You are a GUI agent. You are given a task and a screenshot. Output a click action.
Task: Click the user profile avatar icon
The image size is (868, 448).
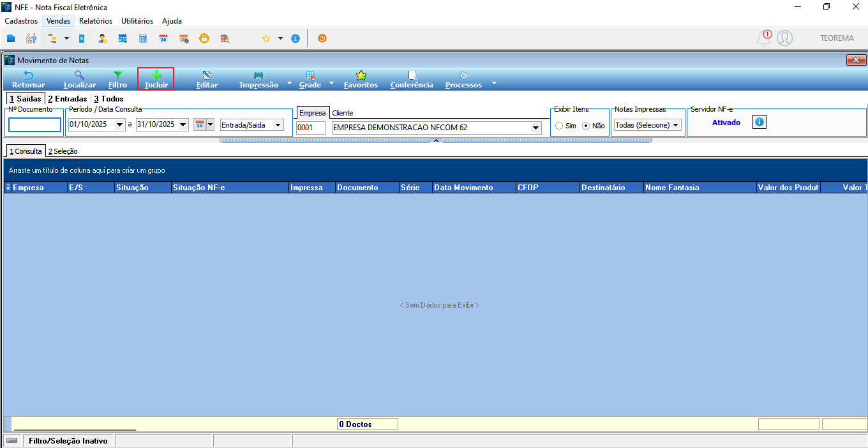tap(785, 38)
